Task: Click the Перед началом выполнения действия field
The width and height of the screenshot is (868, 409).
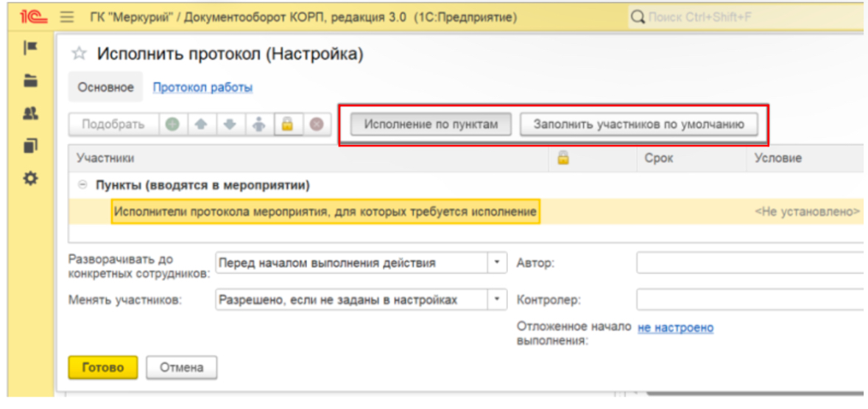Action: click(x=351, y=263)
